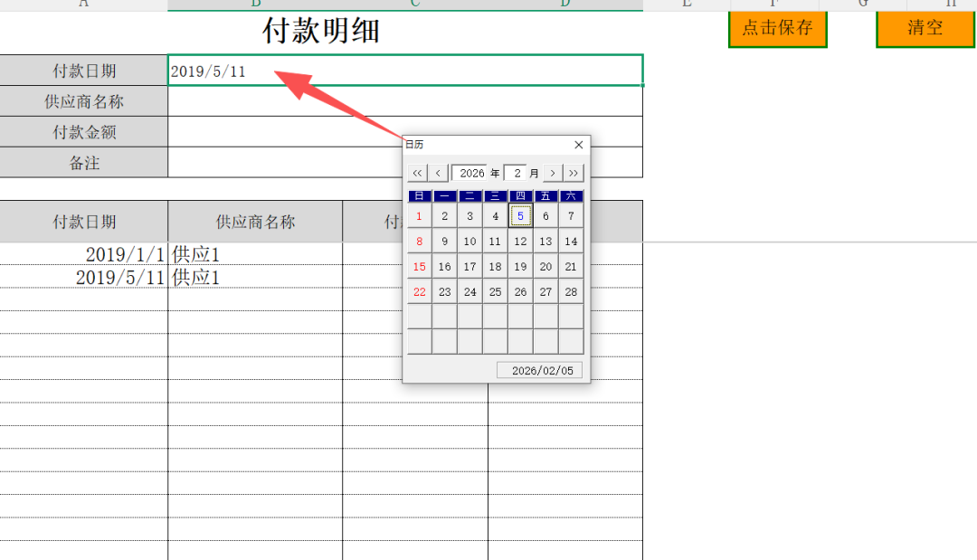Select the 供应商名称 table column header
This screenshot has width=977, height=560.
pos(255,222)
